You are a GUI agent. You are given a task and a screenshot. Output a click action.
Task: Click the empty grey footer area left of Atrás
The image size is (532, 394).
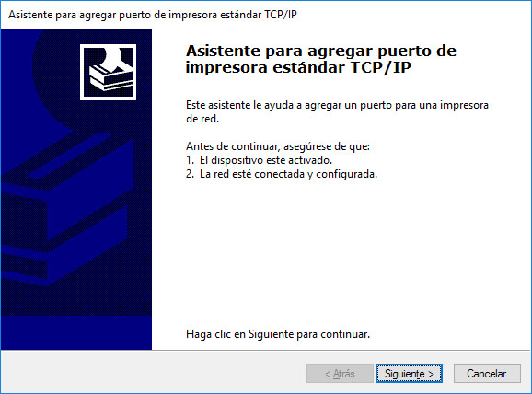(x=153, y=372)
